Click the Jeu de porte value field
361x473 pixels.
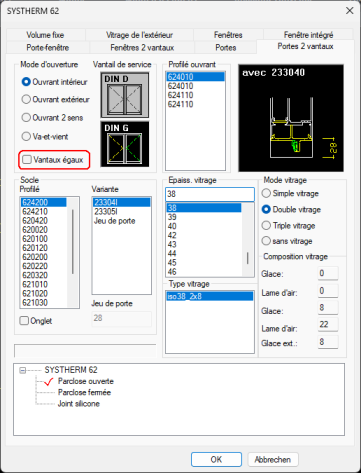tap(122, 318)
